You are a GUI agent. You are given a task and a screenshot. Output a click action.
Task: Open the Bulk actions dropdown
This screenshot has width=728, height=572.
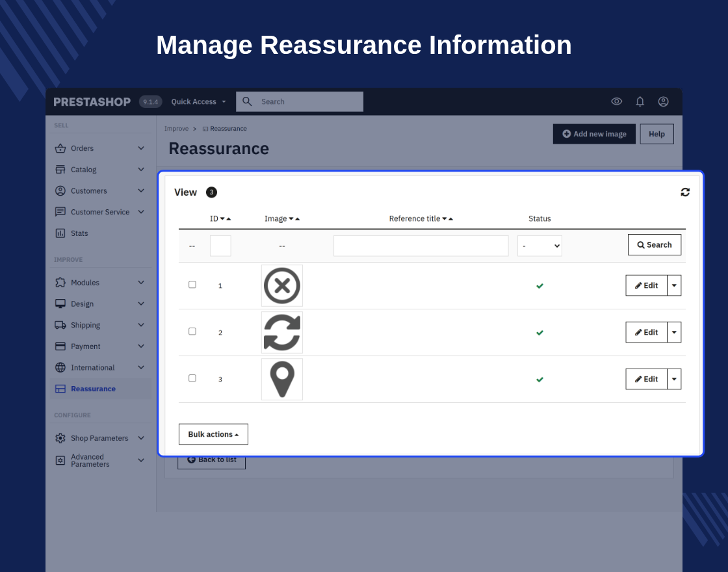click(x=214, y=434)
